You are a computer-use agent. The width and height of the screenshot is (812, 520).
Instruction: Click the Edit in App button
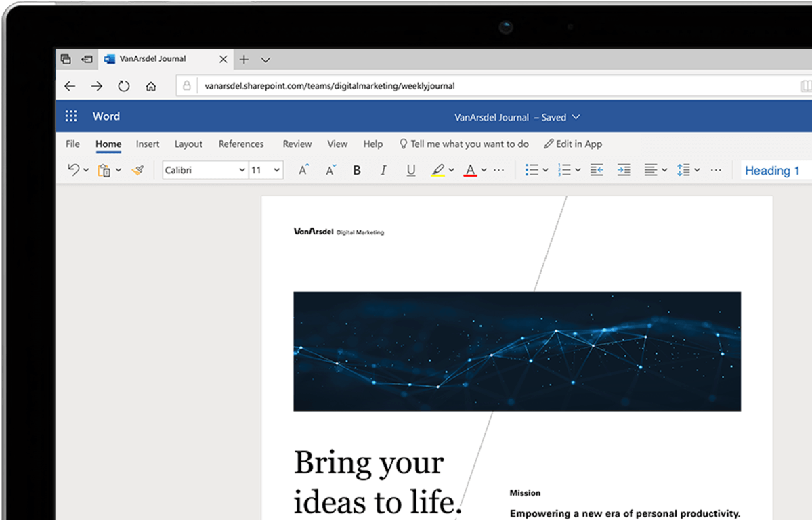(x=573, y=144)
